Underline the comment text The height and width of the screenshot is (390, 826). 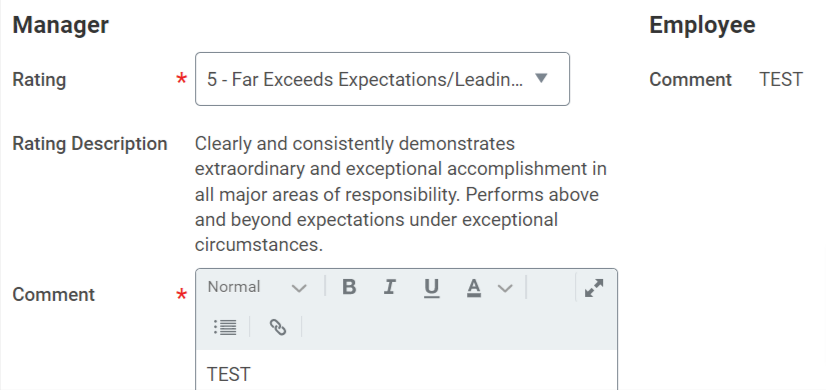click(x=431, y=287)
